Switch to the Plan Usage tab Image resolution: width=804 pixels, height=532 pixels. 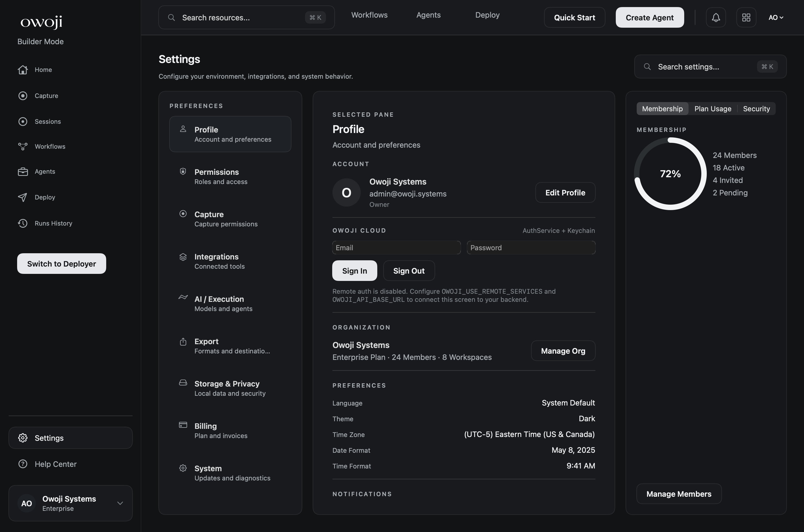(x=713, y=109)
